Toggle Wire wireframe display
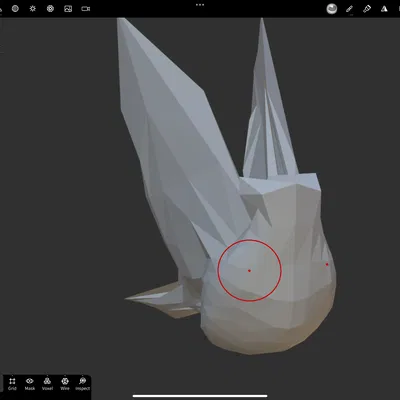Screen dimensions: 400x400 coord(65,384)
